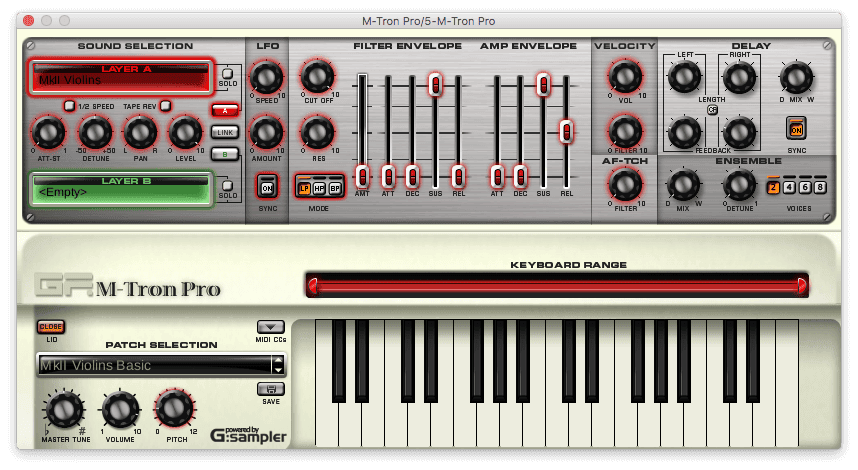Click the filter Res knob
The height and width of the screenshot is (470, 858).
coord(316,131)
